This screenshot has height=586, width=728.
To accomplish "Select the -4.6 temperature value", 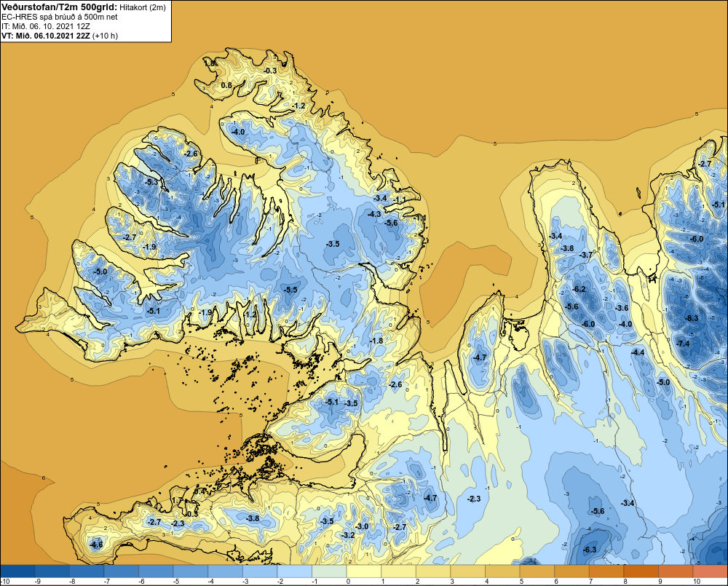I will click(96, 545).
